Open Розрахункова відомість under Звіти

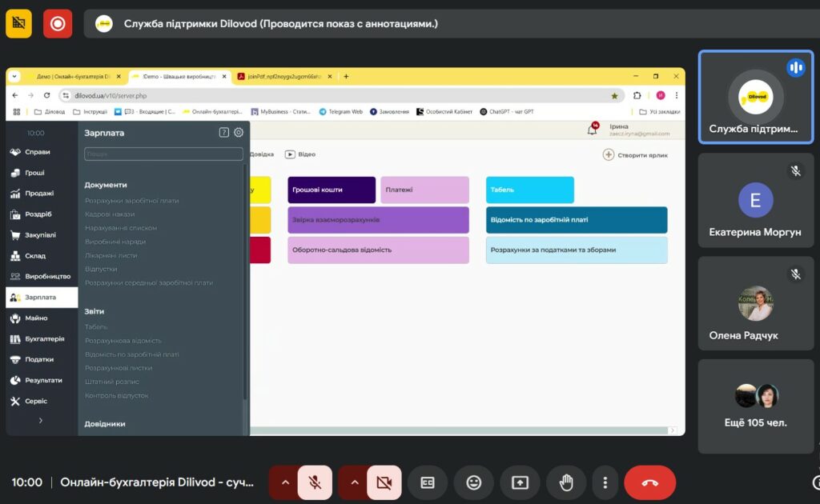point(123,341)
